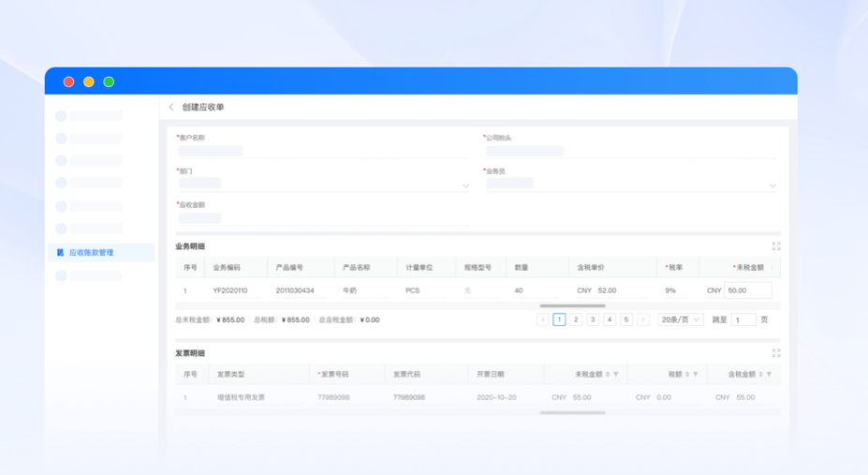
Task: Click the 跳至 page number input box
Action: click(743, 320)
